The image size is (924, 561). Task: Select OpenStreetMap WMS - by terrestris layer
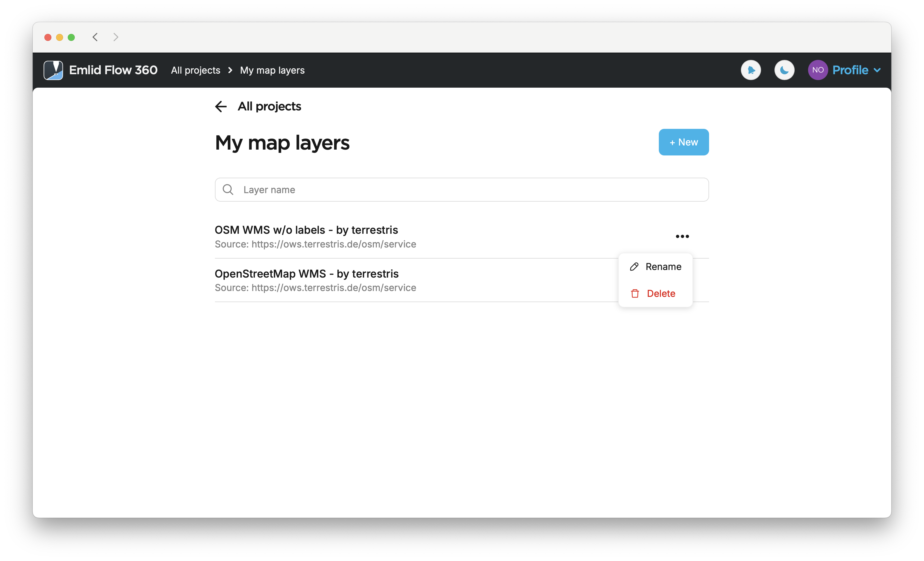306,273
